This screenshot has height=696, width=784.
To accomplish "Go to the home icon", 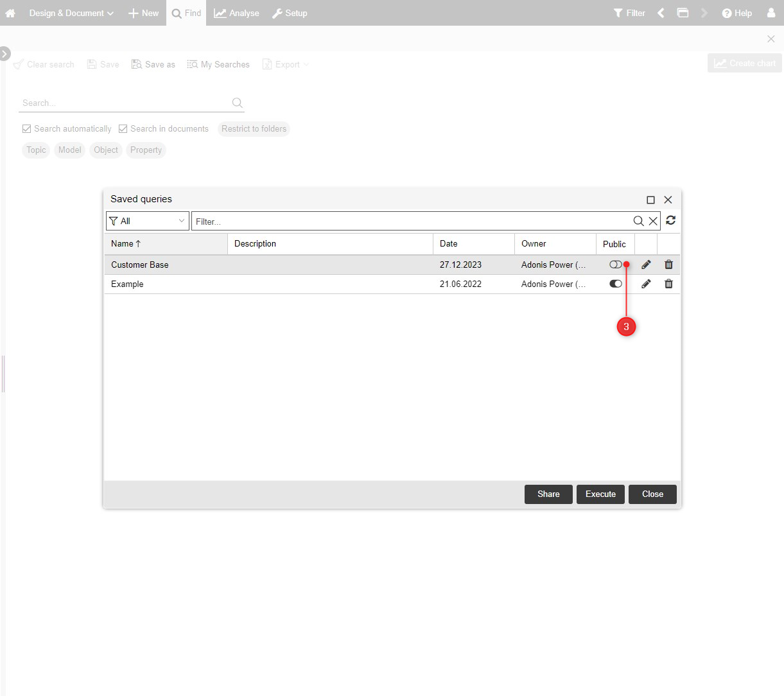I will [x=10, y=13].
